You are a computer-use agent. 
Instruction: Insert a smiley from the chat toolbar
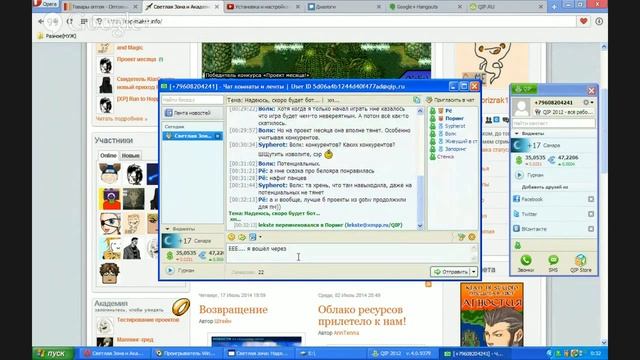[x=231, y=237]
